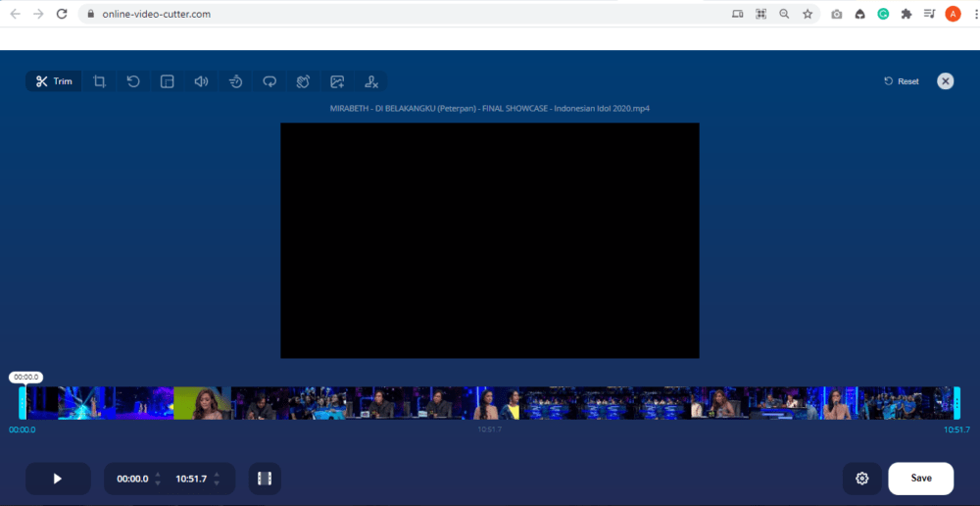Screen dimensions: 980x506
Task: Click the dark hat-shaped extension icon
Action: [x=860, y=14]
